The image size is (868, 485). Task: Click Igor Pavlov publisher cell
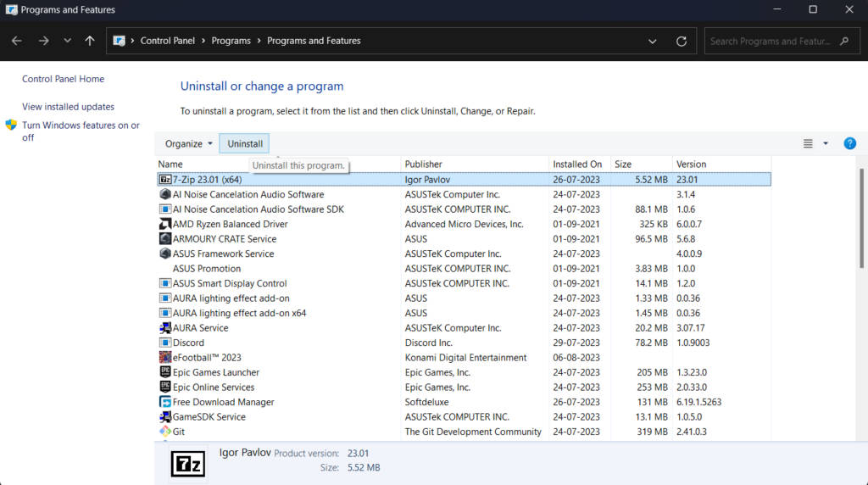427,180
